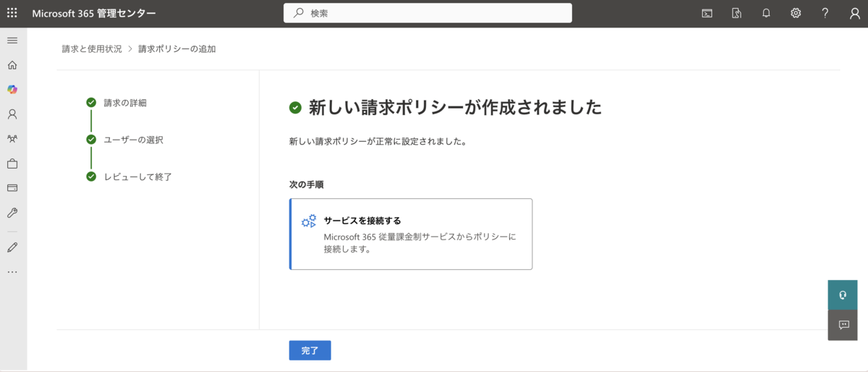868x372 pixels.
Task: Click the feedback chat button
Action: (843, 325)
